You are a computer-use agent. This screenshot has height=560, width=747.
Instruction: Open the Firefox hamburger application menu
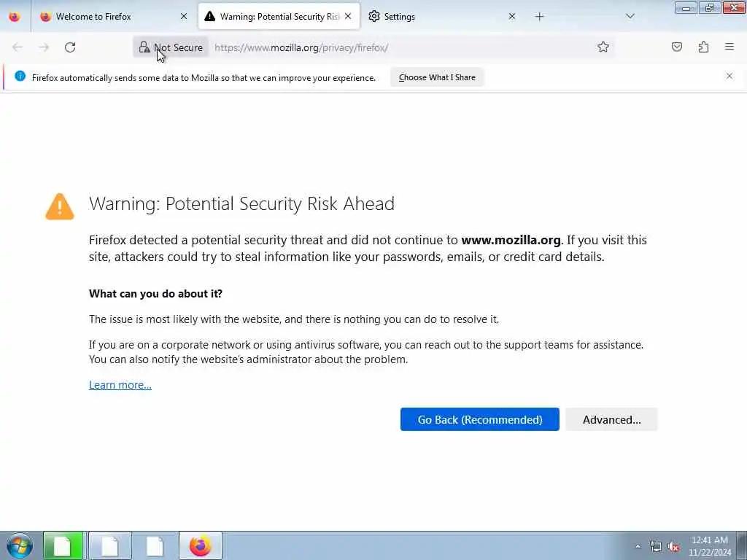pyautogui.click(x=729, y=47)
